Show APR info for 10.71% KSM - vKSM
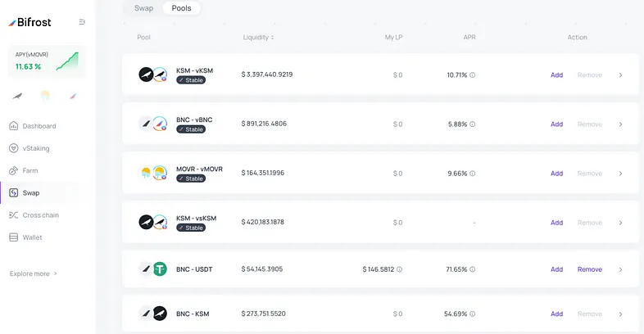644x334 pixels. click(x=472, y=75)
